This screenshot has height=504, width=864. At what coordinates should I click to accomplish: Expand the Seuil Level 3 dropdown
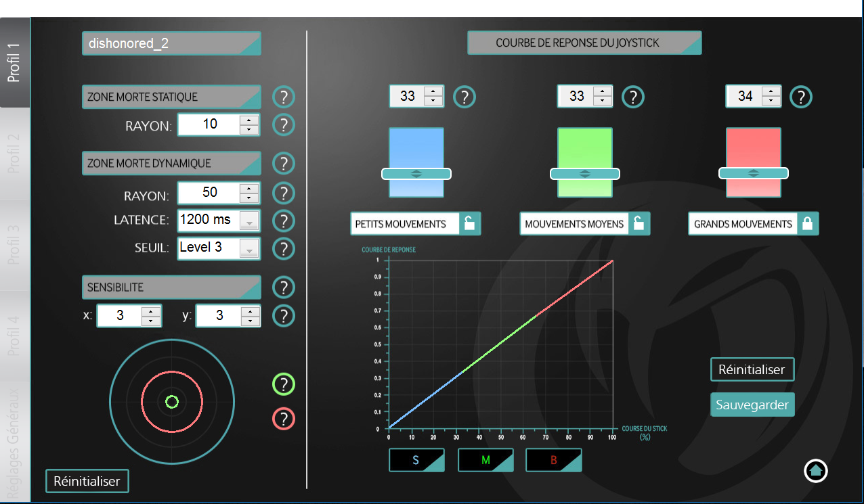point(250,248)
